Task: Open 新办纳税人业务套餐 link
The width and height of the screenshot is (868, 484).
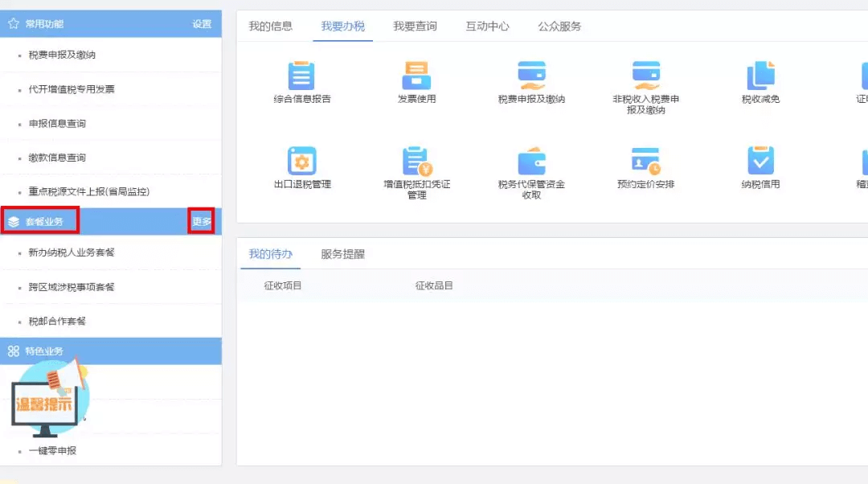Action: click(x=72, y=252)
